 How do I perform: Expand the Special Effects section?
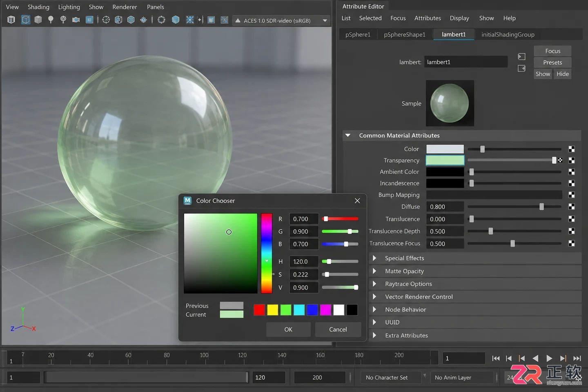point(374,258)
